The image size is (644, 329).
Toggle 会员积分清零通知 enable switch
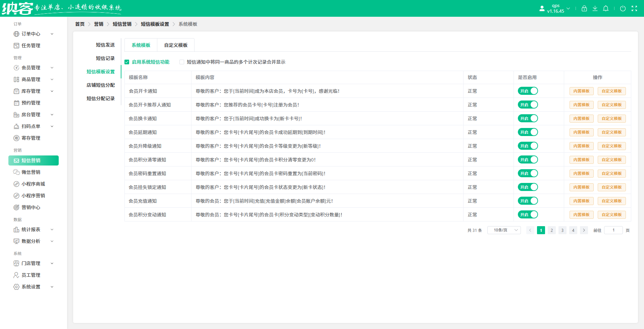pyautogui.click(x=528, y=159)
